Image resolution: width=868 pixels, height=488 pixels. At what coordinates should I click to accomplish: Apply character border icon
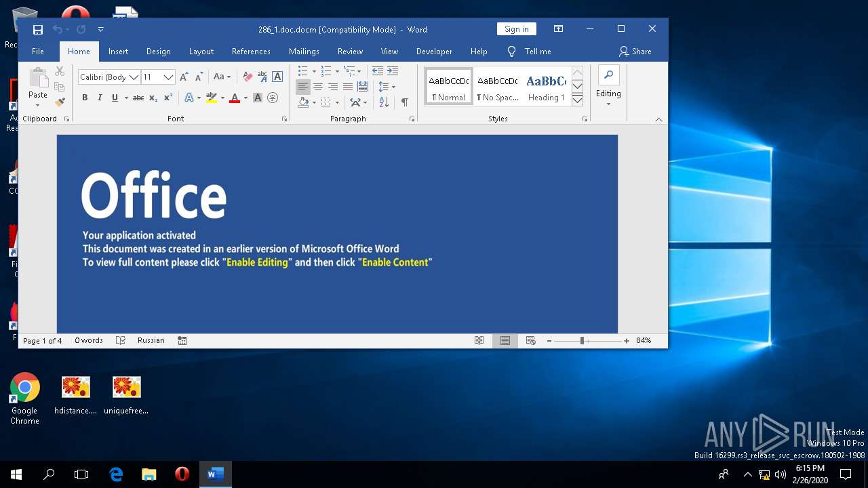[x=277, y=77]
